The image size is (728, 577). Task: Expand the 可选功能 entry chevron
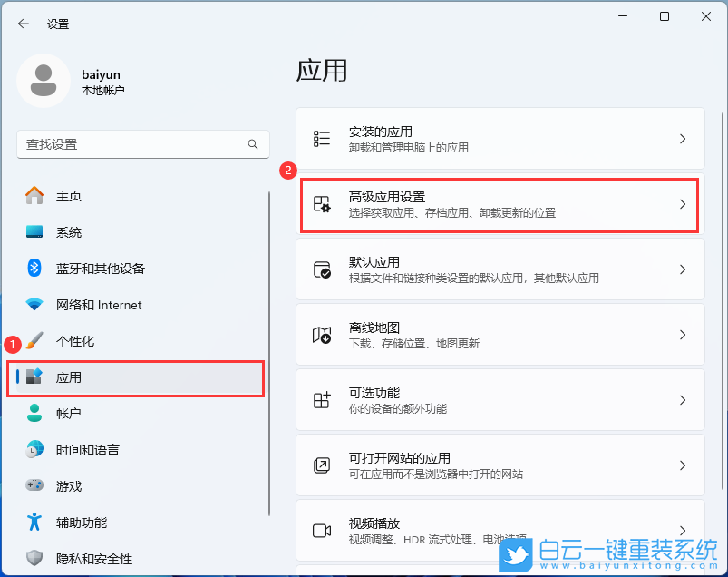pyautogui.click(x=683, y=399)
